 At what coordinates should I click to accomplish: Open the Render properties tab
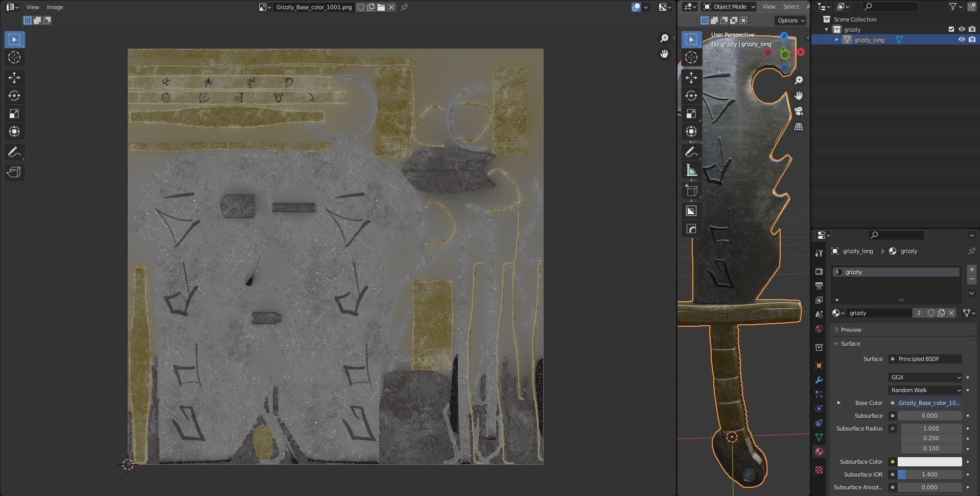tap(819, 271)
